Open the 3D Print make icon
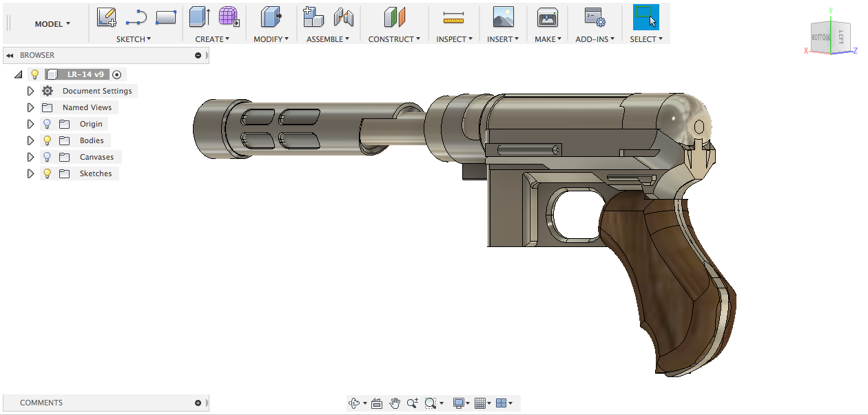 click(x=548, y=17)
